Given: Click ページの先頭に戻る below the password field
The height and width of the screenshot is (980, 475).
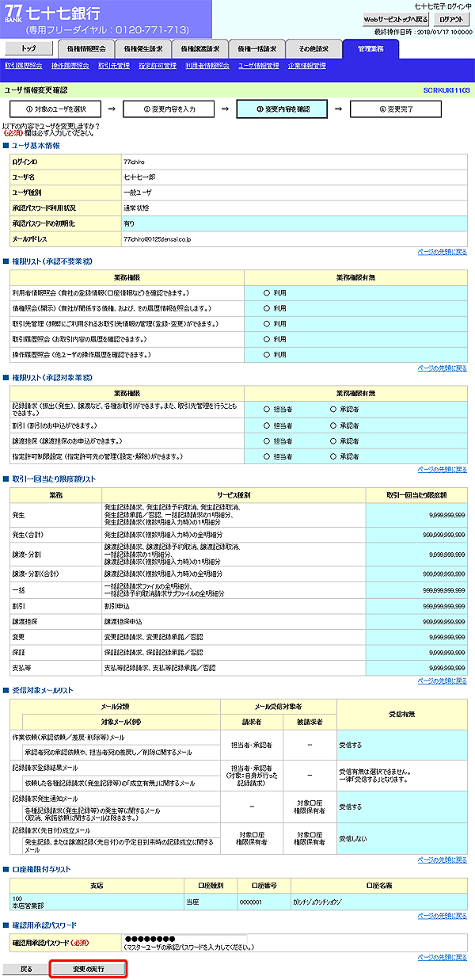Looking at the screenshot, I should point(442,956).
